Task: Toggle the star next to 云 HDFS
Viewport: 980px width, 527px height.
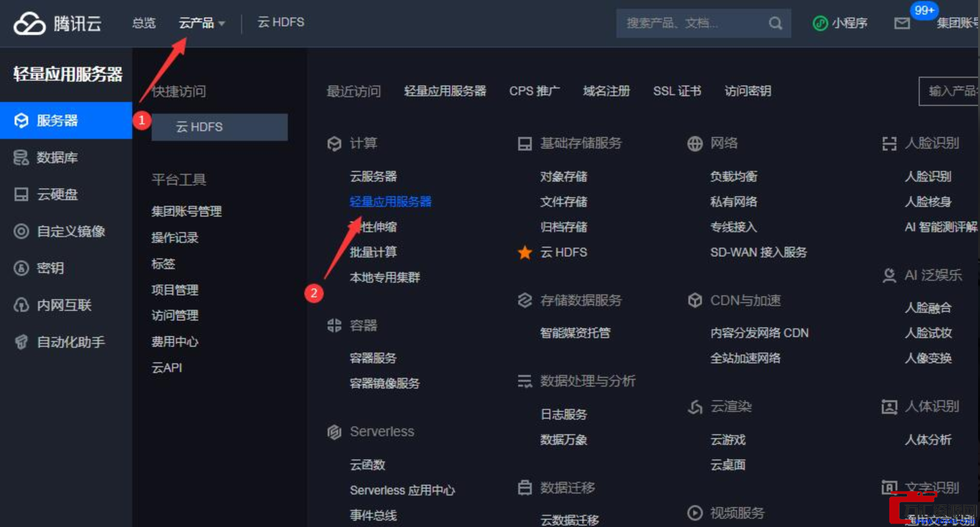Action: [525, 253]
